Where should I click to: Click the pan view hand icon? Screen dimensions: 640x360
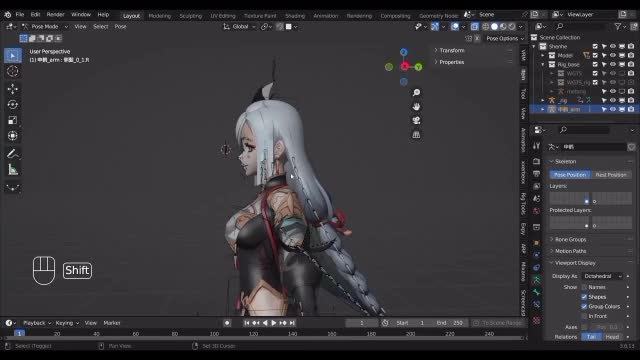416,107
